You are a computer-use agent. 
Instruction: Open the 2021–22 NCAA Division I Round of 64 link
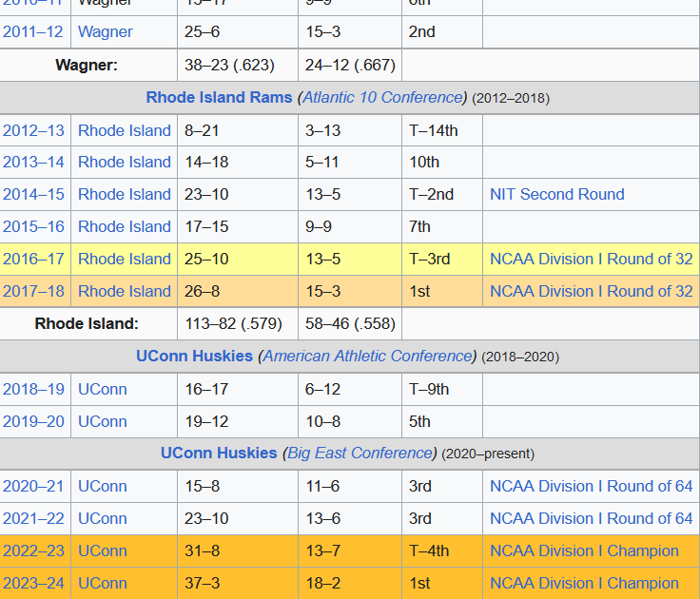(x=591, y=518)
